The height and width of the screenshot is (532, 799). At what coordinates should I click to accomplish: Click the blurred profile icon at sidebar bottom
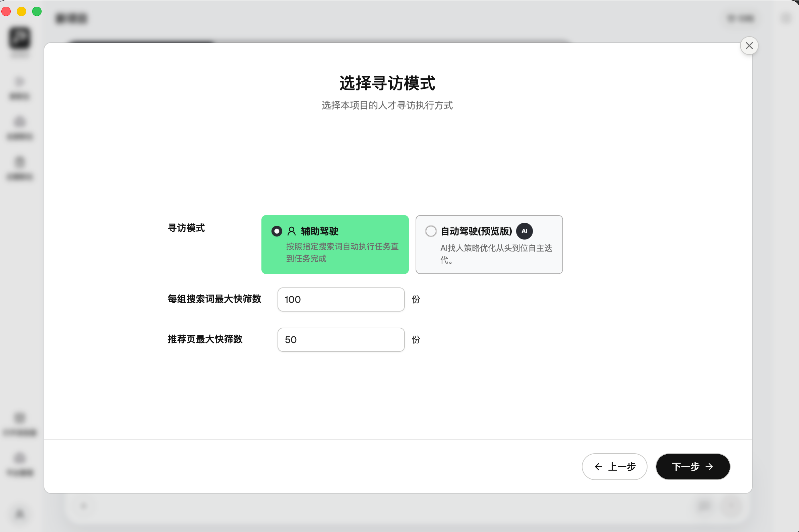(x=20, y=514)
